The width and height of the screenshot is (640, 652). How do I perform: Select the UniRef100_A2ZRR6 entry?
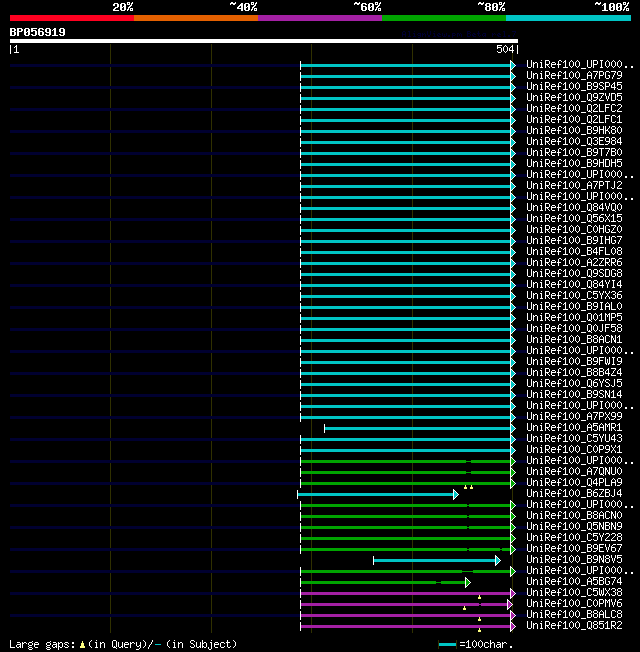[574, 262]
